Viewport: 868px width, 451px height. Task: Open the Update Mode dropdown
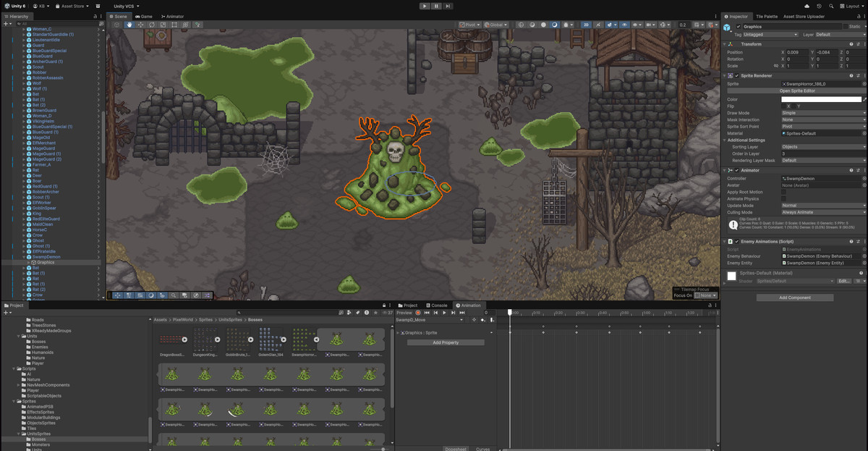click(x=823, y=206)
